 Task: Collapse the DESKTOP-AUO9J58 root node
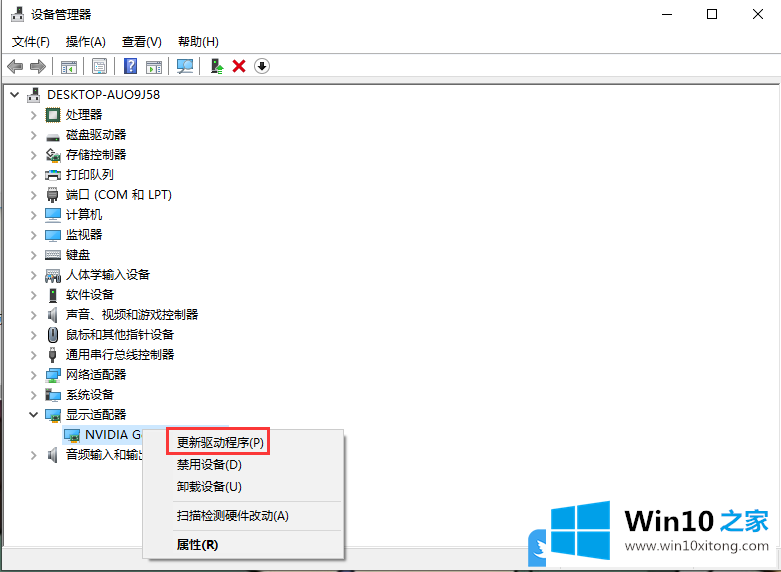(15, 94)
